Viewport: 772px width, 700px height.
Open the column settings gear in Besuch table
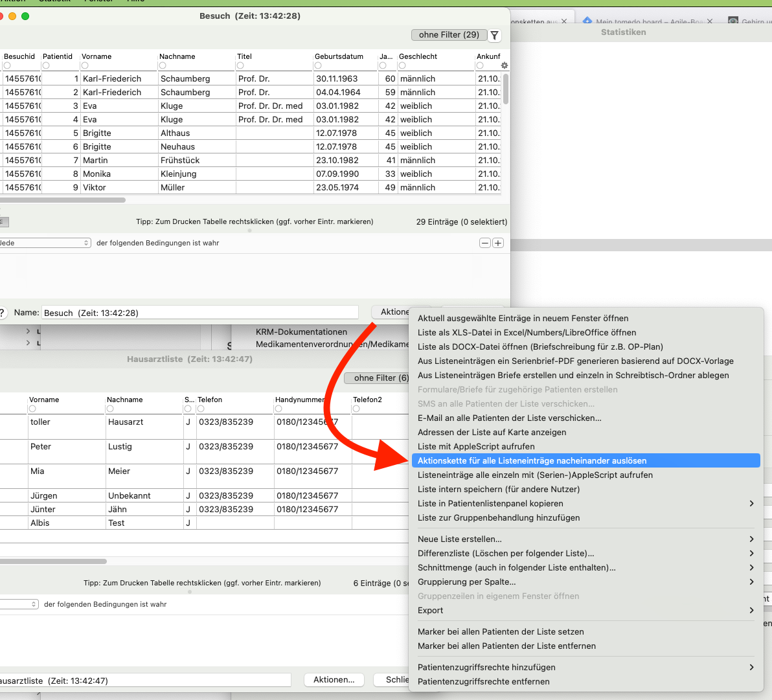click(504, 65)
